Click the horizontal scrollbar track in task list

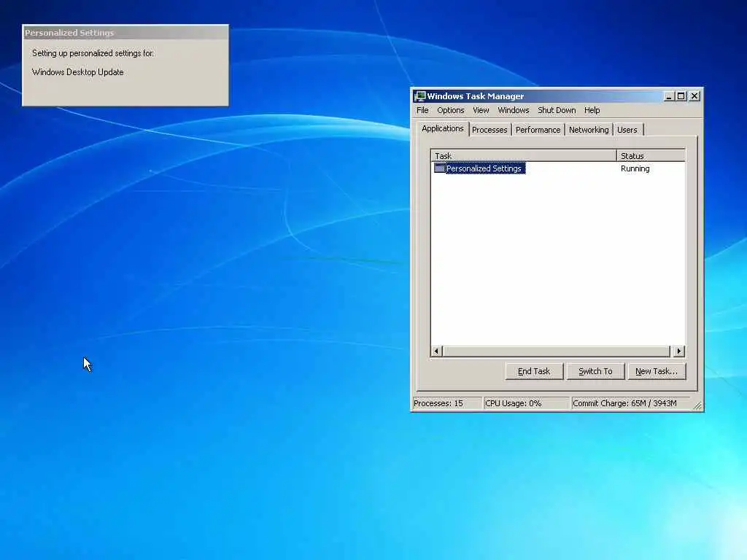click(x=556, y=351)
